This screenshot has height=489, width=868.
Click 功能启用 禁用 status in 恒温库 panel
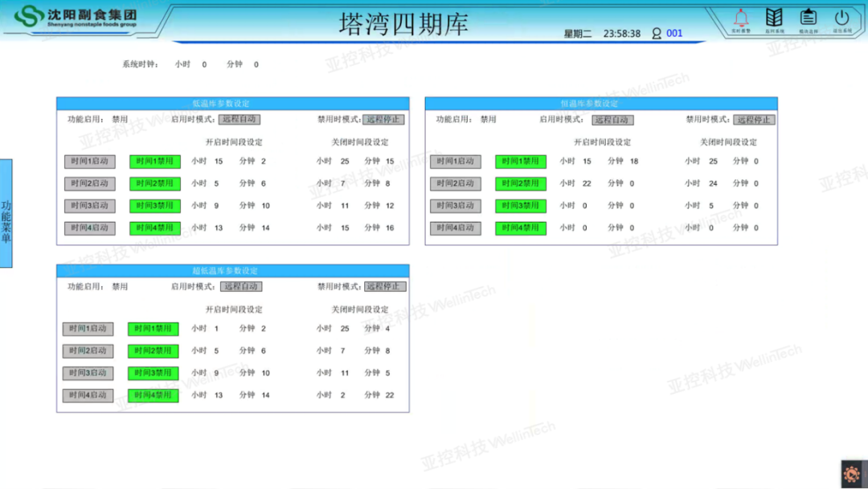(489, 119)
